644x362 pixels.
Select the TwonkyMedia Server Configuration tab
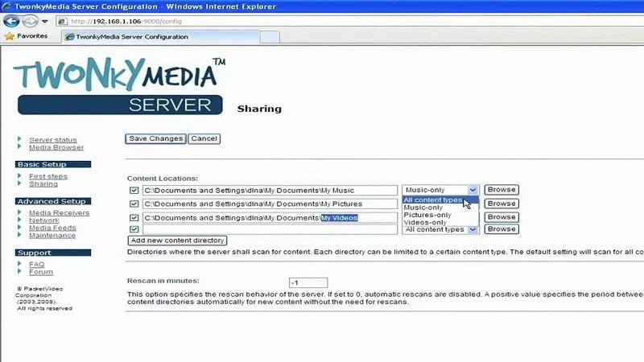[160, 37]
